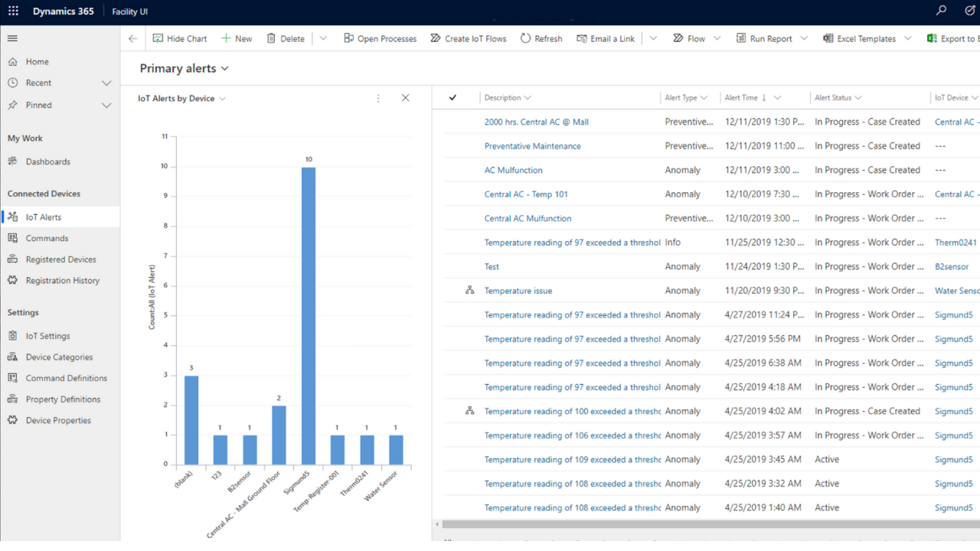Open the Central AC - Temp 101 alert
Screen dimensions: 980x551
(x=525, y=194)
